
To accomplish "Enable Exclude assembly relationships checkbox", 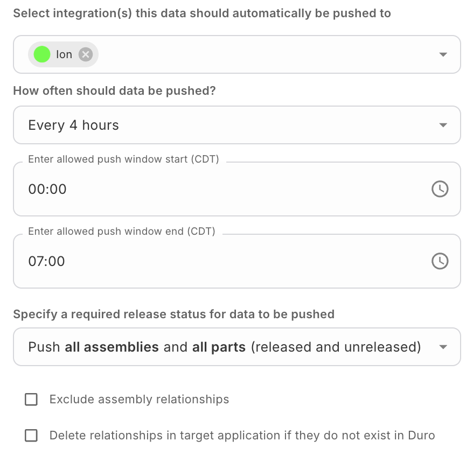I will click(x=31, y=400).
